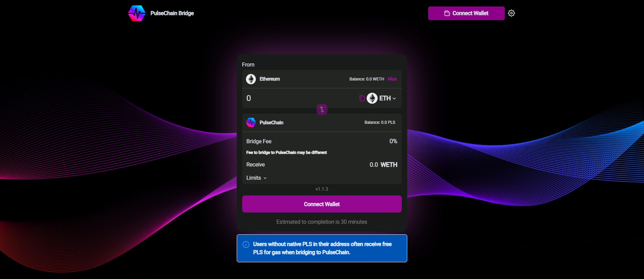644x279 pixels.
Task: Click the large Connect Wallet button
Action: (322, 204)
